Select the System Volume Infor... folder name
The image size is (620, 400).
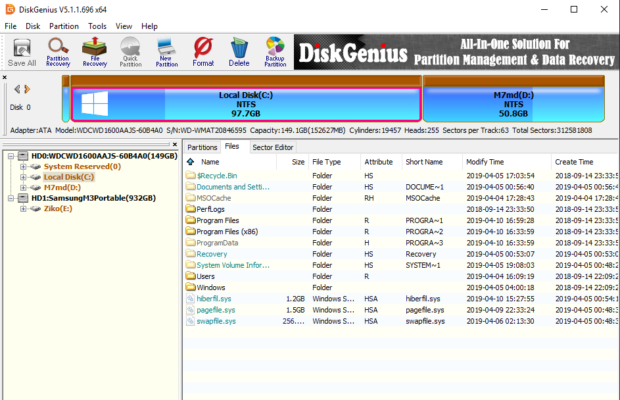point(233,265)
